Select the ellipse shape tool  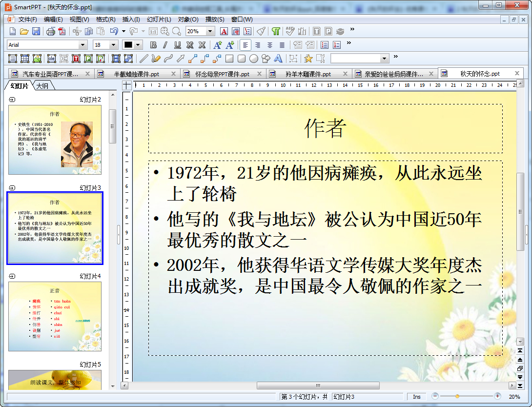click(254, 59)
